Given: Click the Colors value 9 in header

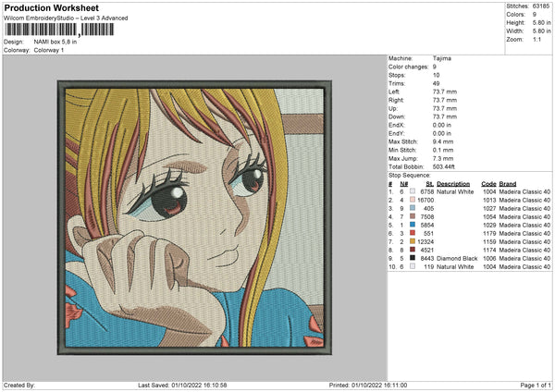Looking at the screenshot, I should 535,15.
